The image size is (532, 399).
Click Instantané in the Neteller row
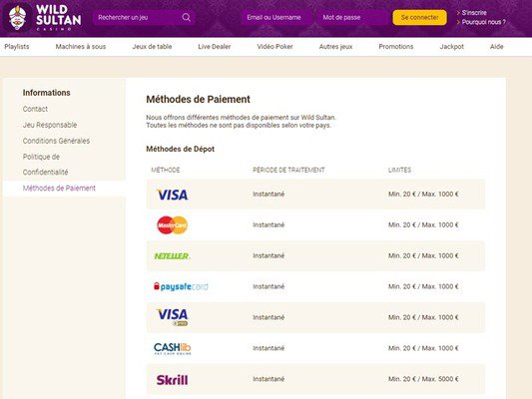[x=268, y=255]
